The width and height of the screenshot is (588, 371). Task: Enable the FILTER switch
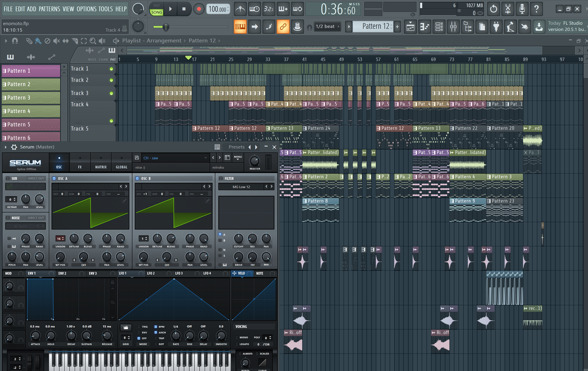pyautogui.click(x=221, y=178)
